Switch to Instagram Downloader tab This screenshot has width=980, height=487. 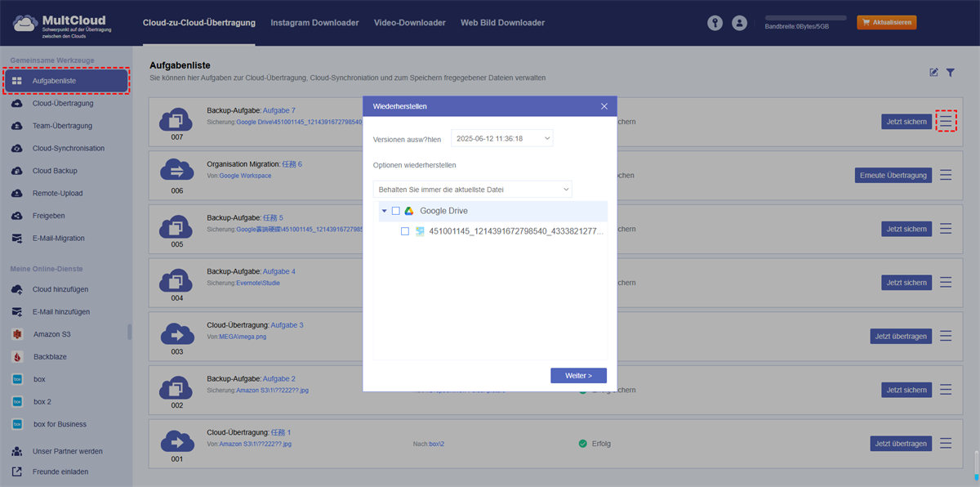(314, 23)
